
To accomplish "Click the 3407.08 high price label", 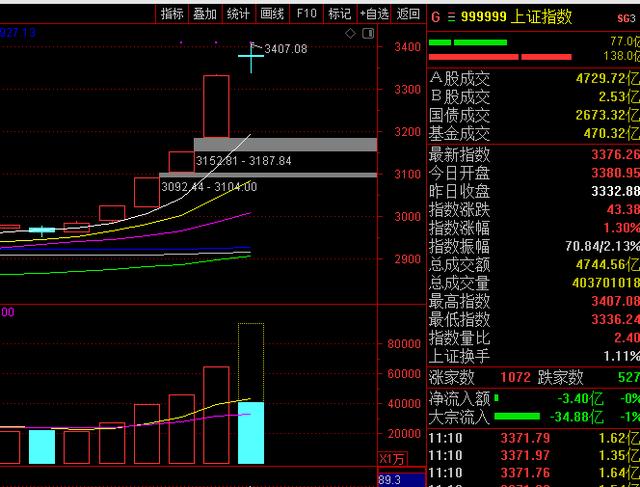I will (286, 49).
